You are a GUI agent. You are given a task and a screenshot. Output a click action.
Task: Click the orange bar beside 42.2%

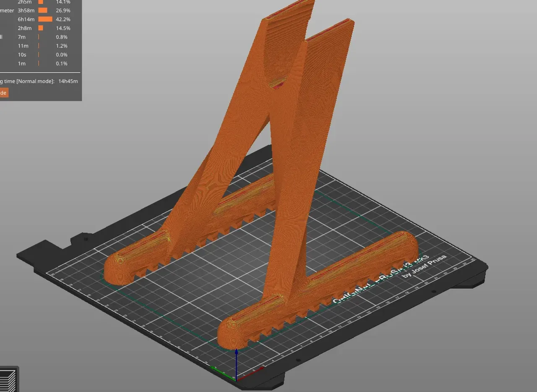(45, 19)
